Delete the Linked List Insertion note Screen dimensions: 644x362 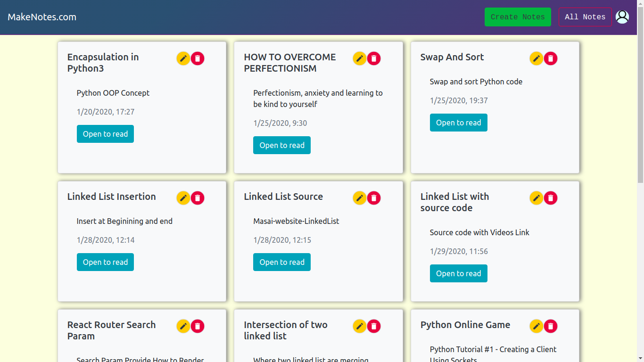tap(198, 198)
